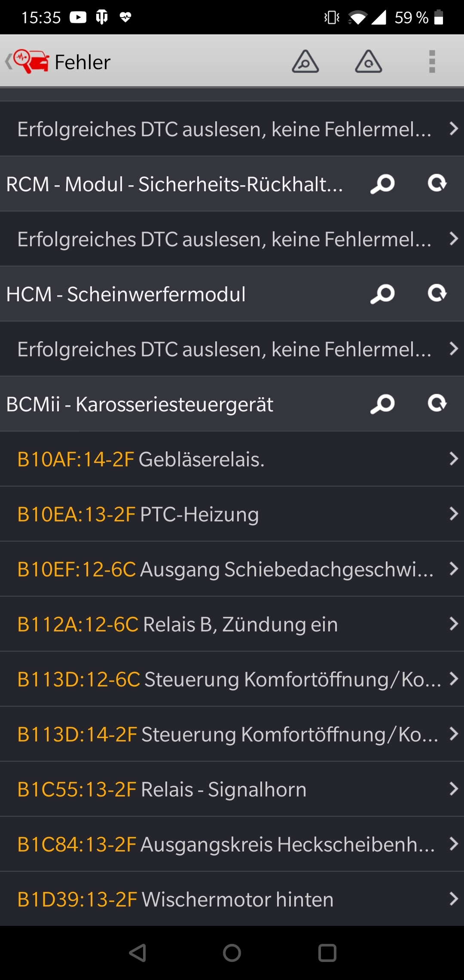The height and width of the screenshot is (980, 464).
Task: Tap the warning triangle refresh icon in header
Action: click(368, 61)
